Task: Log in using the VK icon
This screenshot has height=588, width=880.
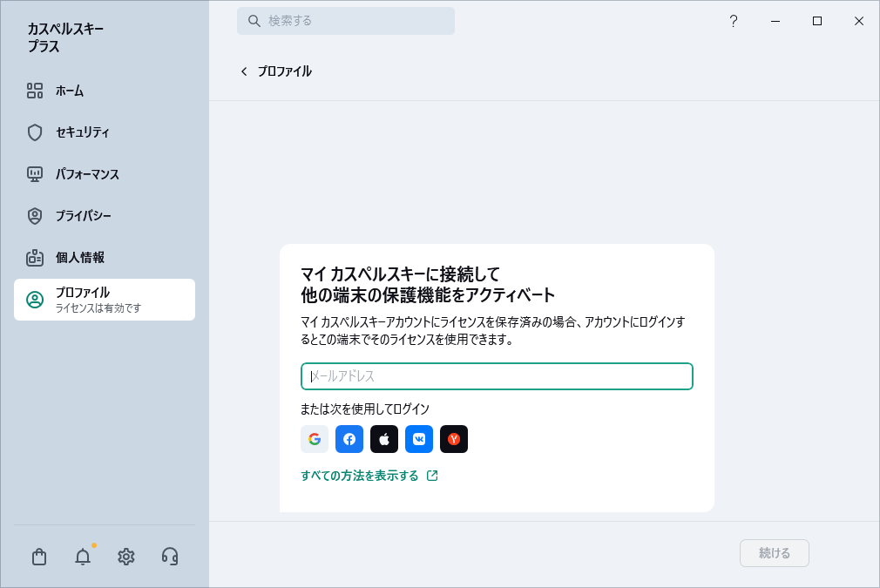Action: coord(419,439)
